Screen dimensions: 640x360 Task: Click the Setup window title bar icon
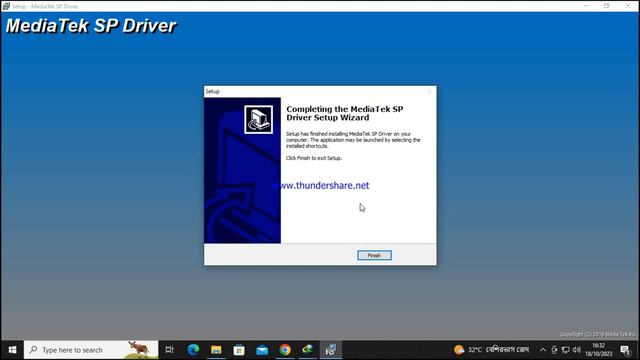(6, 6)
